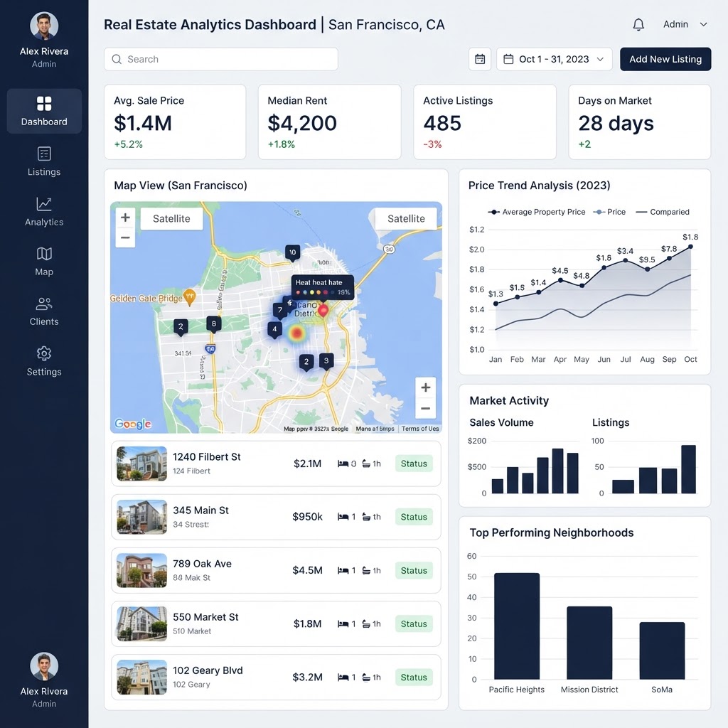Click bath icon in 102 Geary Blvd row
Image resolution: width=728 pixels, height=728 pixels.
pos(366,677)
